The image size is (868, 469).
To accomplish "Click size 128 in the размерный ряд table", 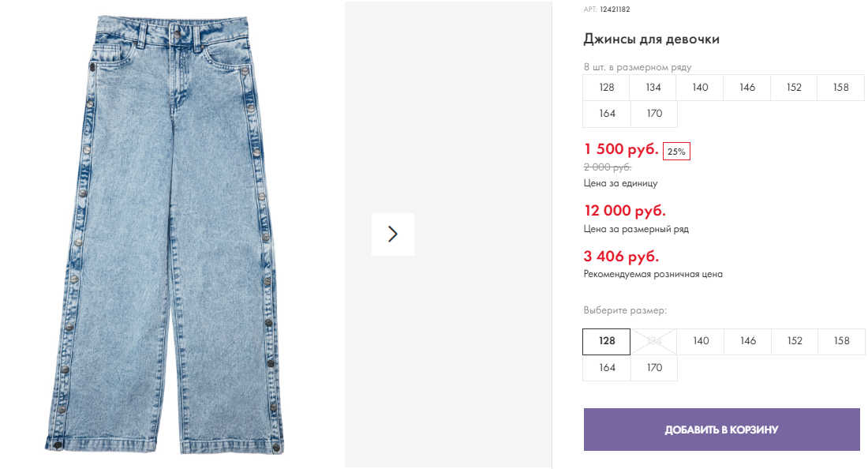I will click(x=607, y=88).
